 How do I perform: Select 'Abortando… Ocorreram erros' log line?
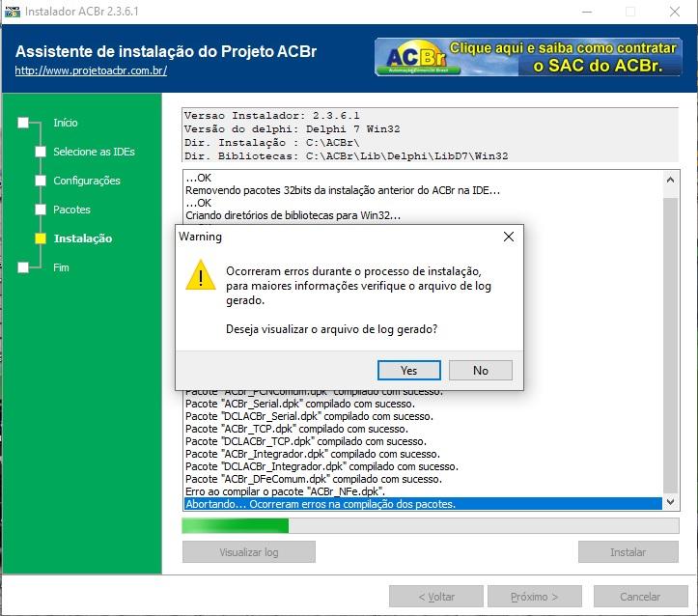(423, 504)
